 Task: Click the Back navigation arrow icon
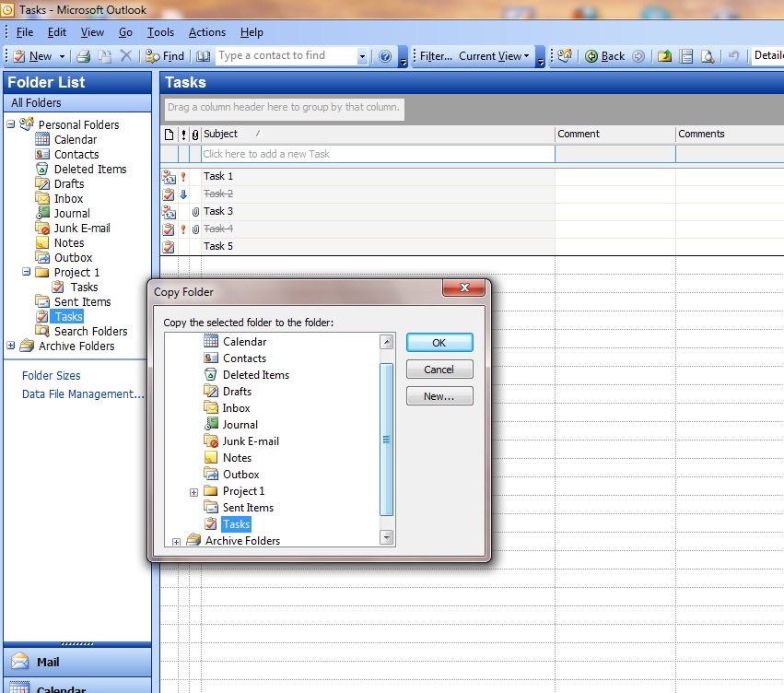pyautogui.click(x=591, y=56)
